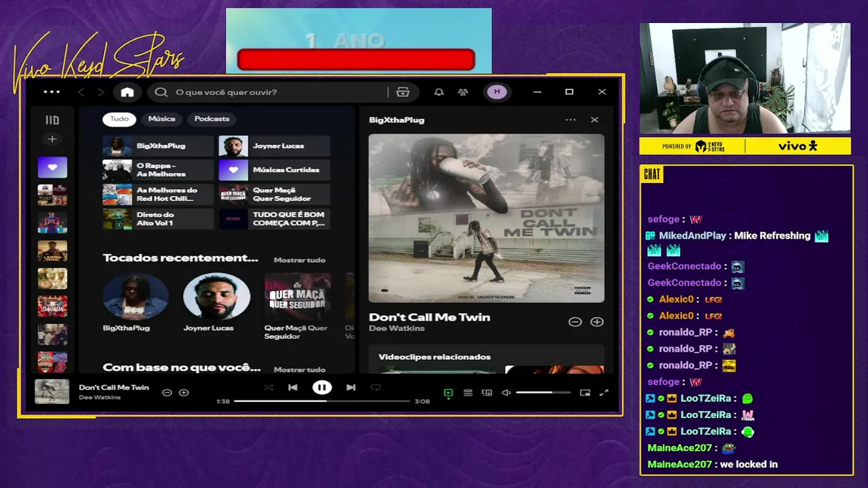
Task: Open the Browse icon in search bar
Action: click(403, 92)
